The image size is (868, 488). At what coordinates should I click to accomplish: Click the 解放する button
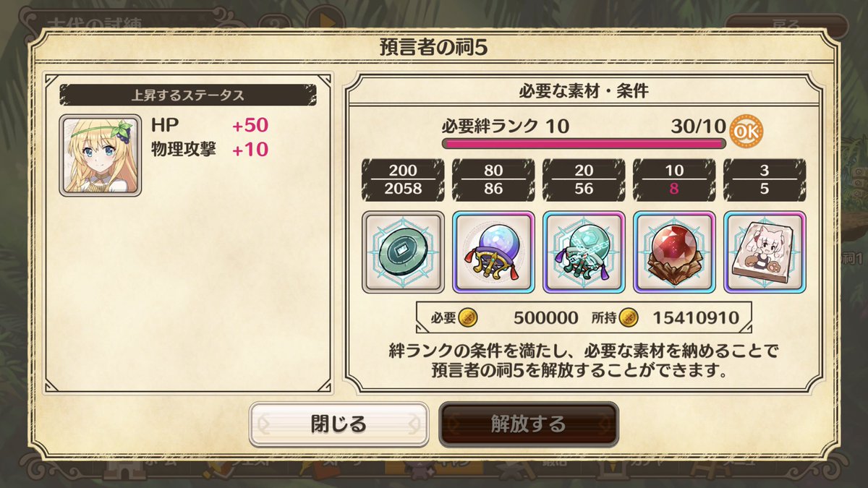click(x=529, y=424)
